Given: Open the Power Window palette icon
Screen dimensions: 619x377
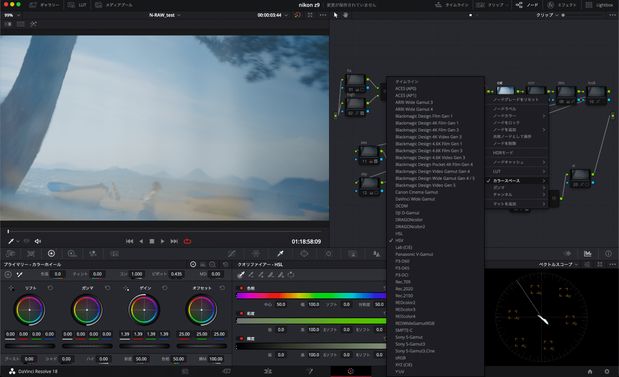Looking at the screenshot, I should tap(304, 253).
